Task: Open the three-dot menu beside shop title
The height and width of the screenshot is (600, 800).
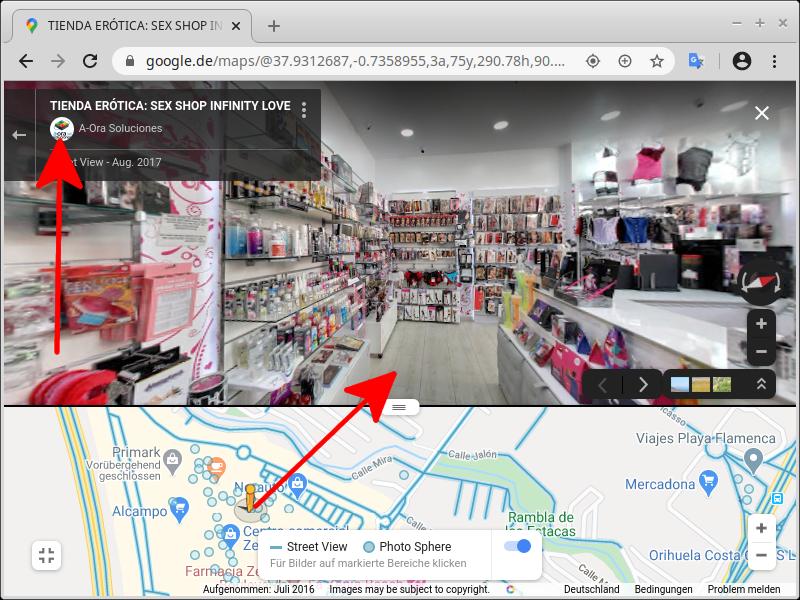Action: [x=304, y=109]
